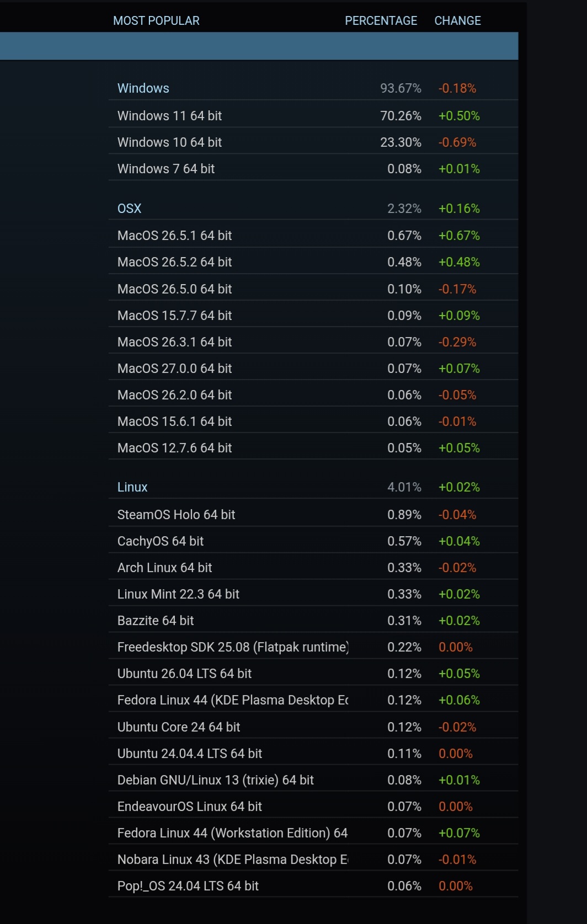Viewport: 587px width, 924px height.
Task: Collapse the Linux category header
Action: [x=313, y=487]
